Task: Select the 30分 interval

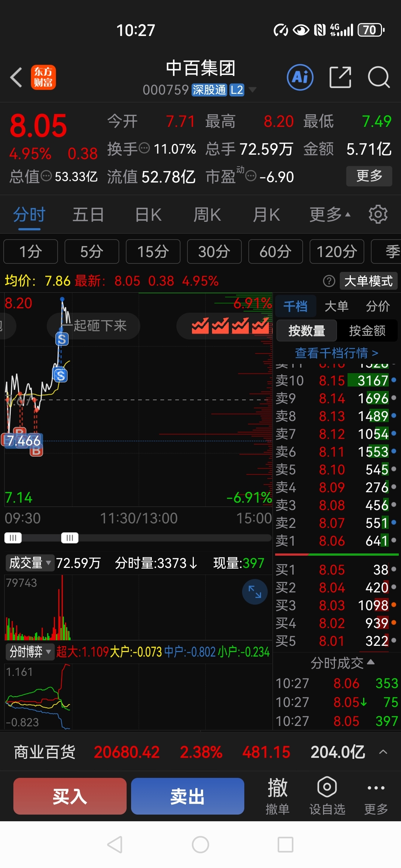Action: (214, 251)
